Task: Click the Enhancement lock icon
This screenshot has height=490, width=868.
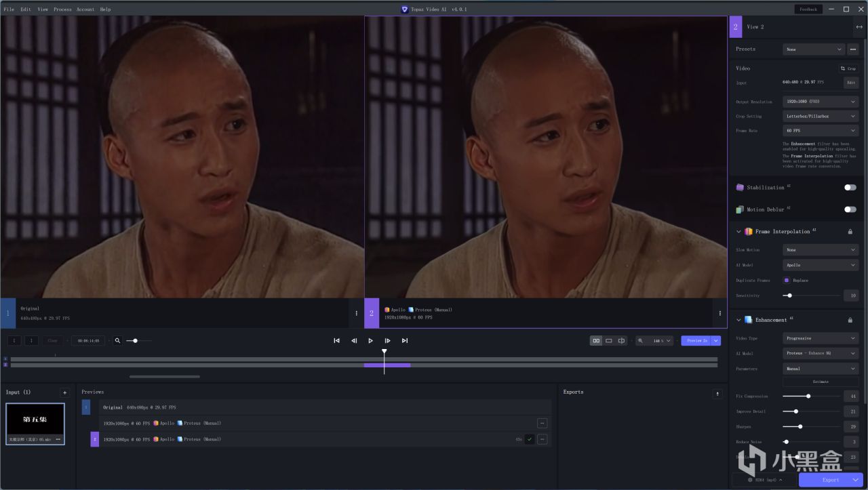Action: (850, 320)
